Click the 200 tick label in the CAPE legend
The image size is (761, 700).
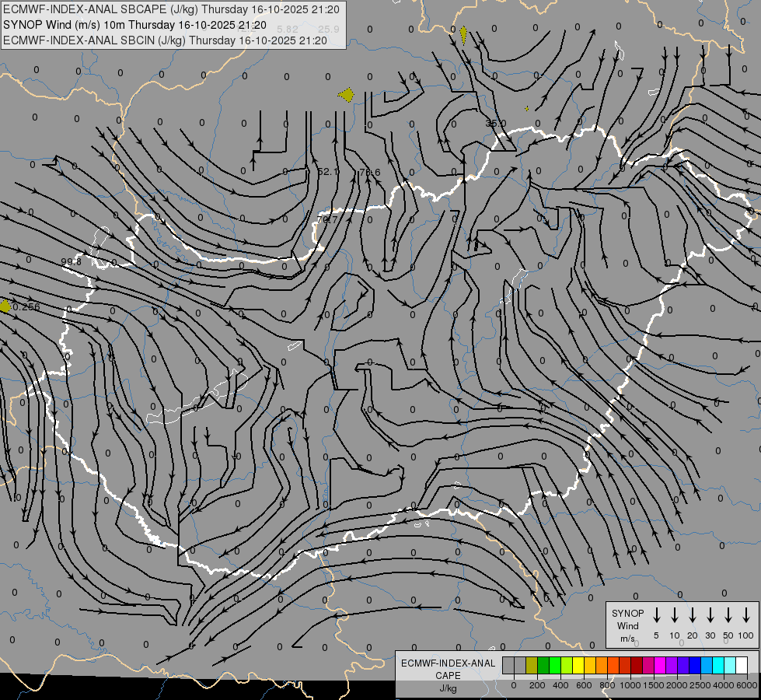point(537,685)
